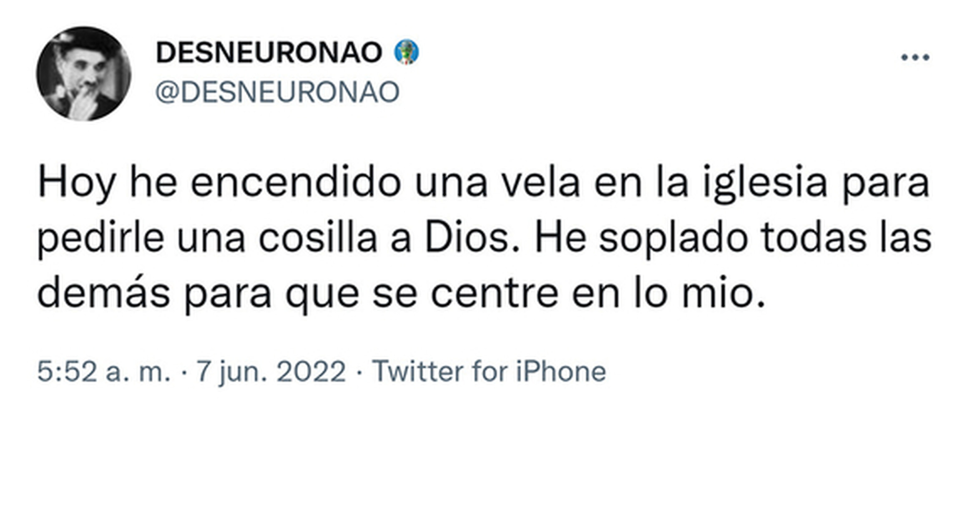Open the three-dot more options menu

pos(915,57)
